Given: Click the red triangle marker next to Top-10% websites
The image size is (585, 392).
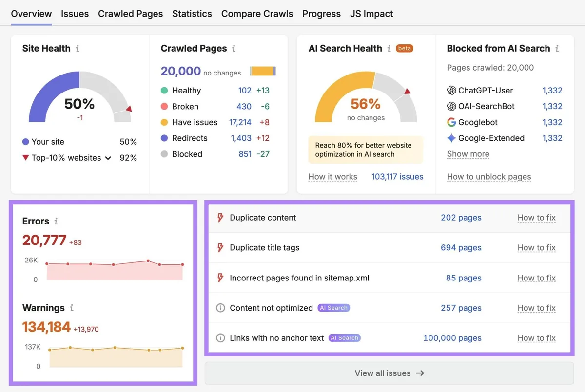Looking at the screenshot, I should (x=25, y=158).
